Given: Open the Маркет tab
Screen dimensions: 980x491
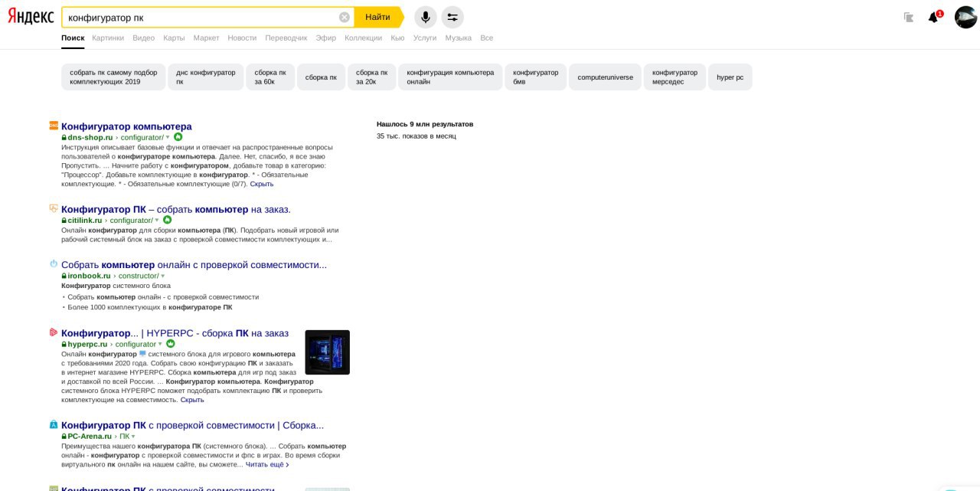Looking at the screenshot, I should pyautogui.click(x=206, y=38).
